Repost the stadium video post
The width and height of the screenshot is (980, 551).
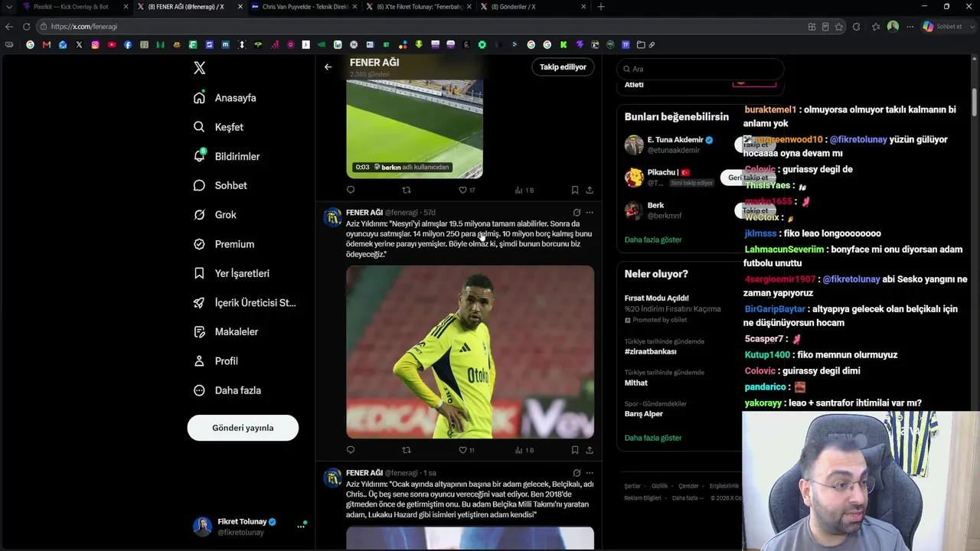coord(407,190)
